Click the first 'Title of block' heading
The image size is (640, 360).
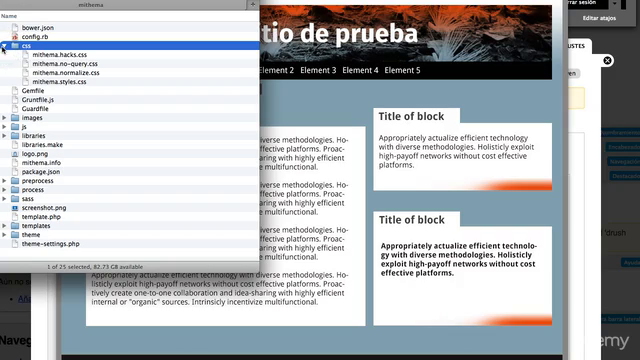[x=411, y=116]
